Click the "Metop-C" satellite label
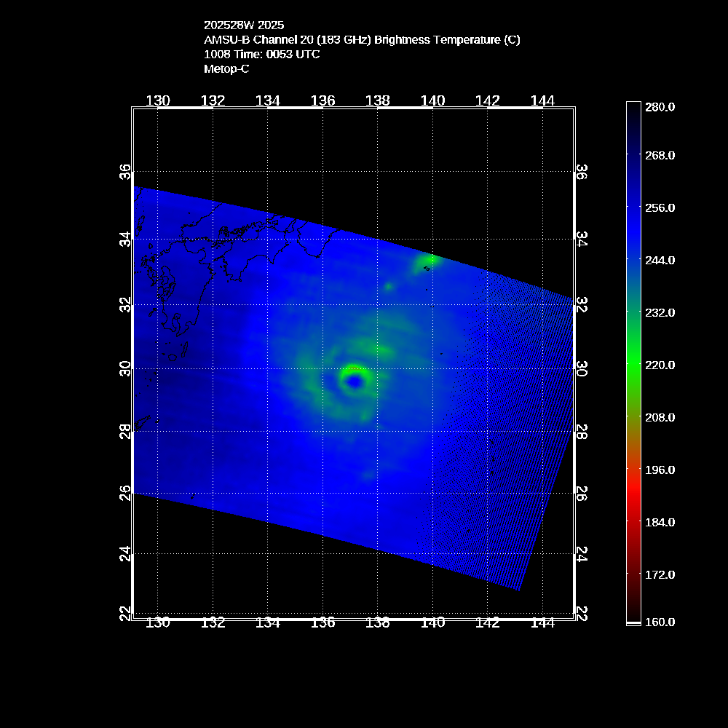This screenshot has width=728, height=728. click(x=226, y=68)
